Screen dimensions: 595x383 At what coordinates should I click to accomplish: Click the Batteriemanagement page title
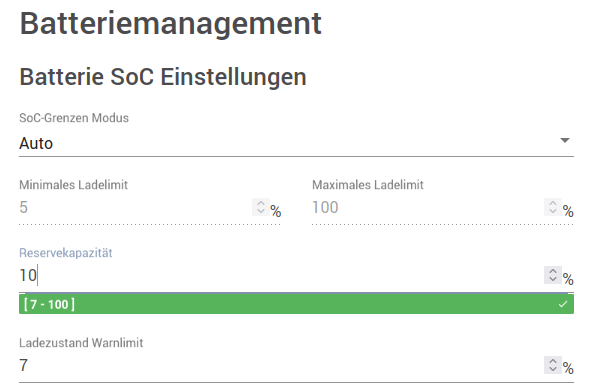pos(170,24)
